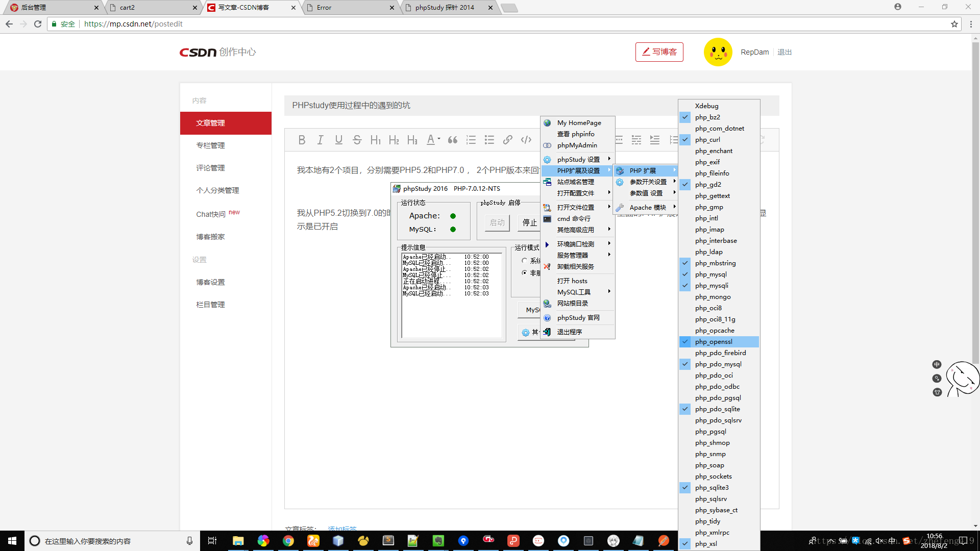The width and height of the screenshot is (980, 551).
Task: Open the yellow user avatar
Action: [718, 52]
